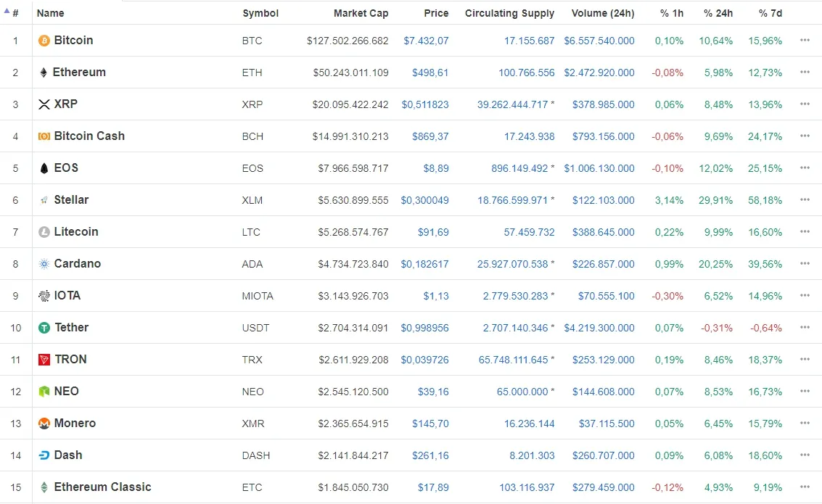Click the EOS logo icon
Image resolution: width=822 pixels, height=504 pixels.
[44, 168]
